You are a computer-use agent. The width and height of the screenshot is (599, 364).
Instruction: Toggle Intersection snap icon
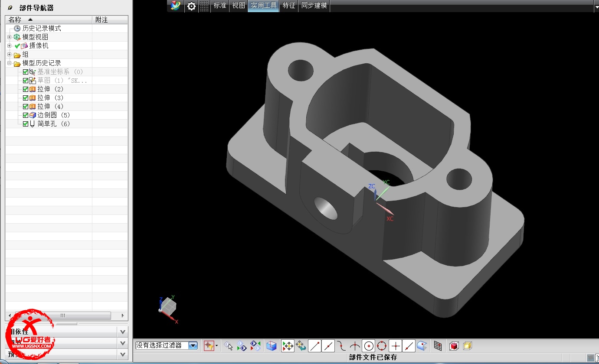[x=355, y=346]
